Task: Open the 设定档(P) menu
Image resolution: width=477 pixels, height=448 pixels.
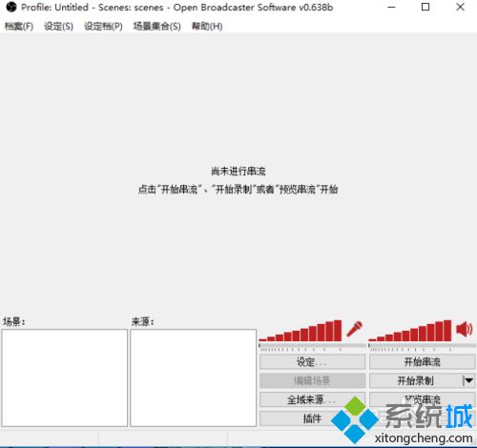Action: pyautogui.click(x=103, y=27)
